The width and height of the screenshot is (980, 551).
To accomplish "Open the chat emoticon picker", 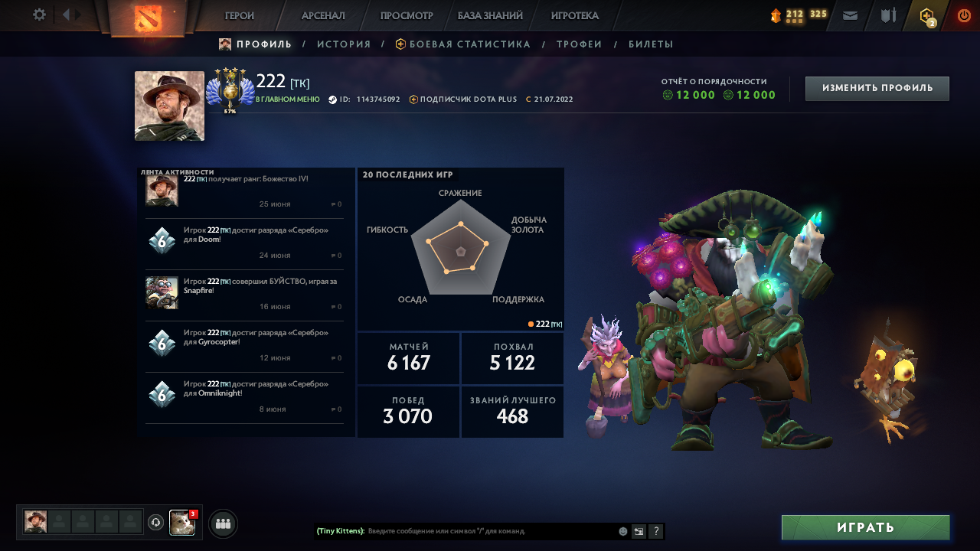I will tap(623, 531).
